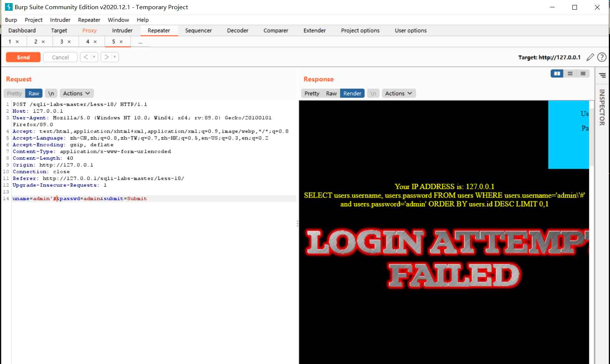
Task: Open the User options tab
Action: coord(411,31)
